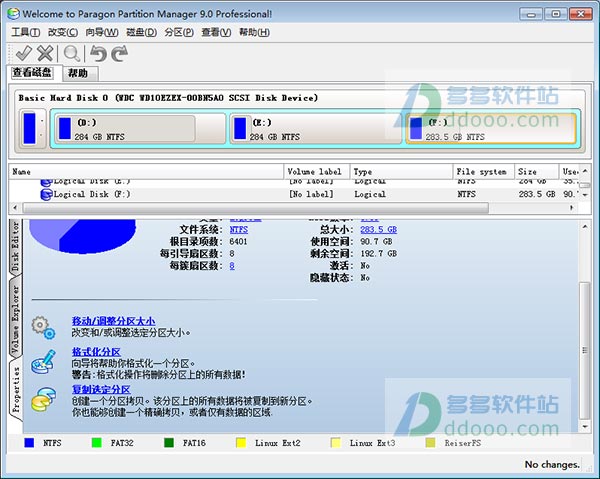The width and height of the screenshot is (600, 479).
Task: Click the Copy partition pie icon
Action: click(43, 399)
